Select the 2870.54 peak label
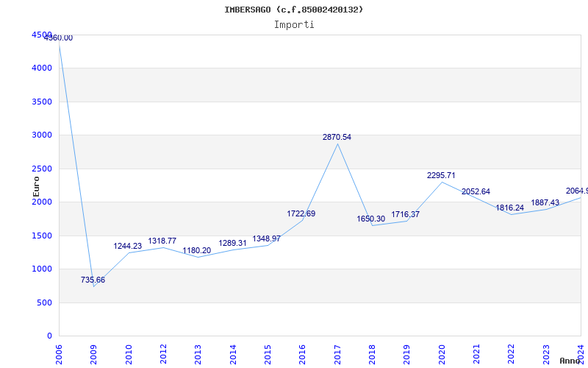The height and width of the screenshot is (368, 588). [337, 138]
